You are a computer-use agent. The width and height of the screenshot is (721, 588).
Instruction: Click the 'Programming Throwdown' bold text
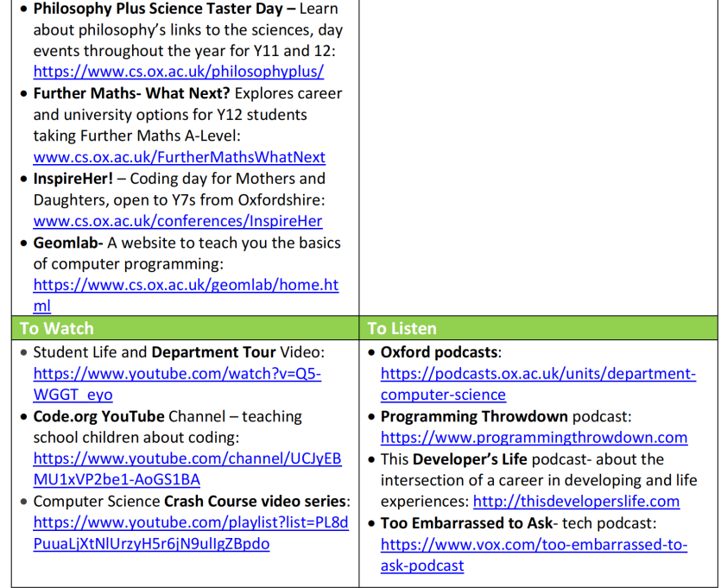pyautogui.click(x=474, y=416)
